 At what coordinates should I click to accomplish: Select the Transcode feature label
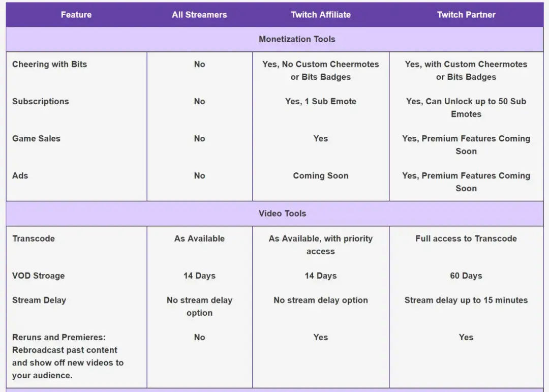tap(34, 238)
